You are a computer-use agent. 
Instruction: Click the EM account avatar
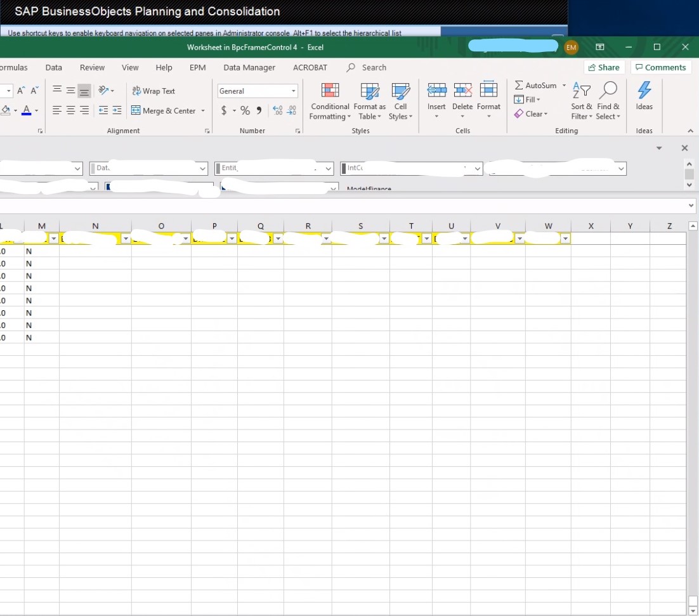(x=571, y=47)
